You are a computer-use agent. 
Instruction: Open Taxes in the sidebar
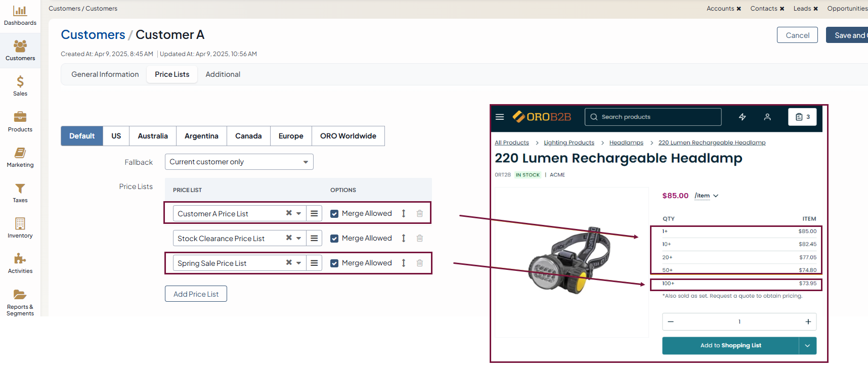pos(20,193)
